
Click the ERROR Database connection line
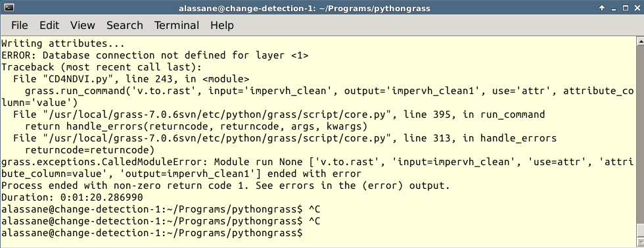155,55
